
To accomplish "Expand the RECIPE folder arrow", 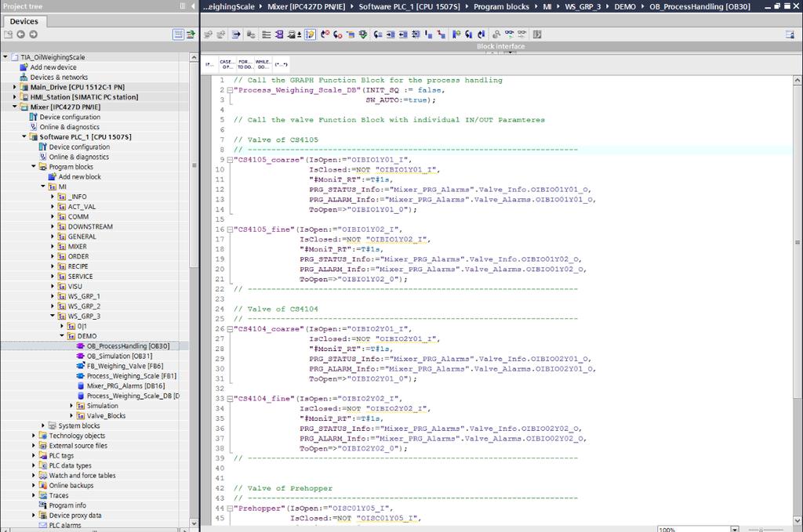I will pyautogui.click(x=53, y=266).
